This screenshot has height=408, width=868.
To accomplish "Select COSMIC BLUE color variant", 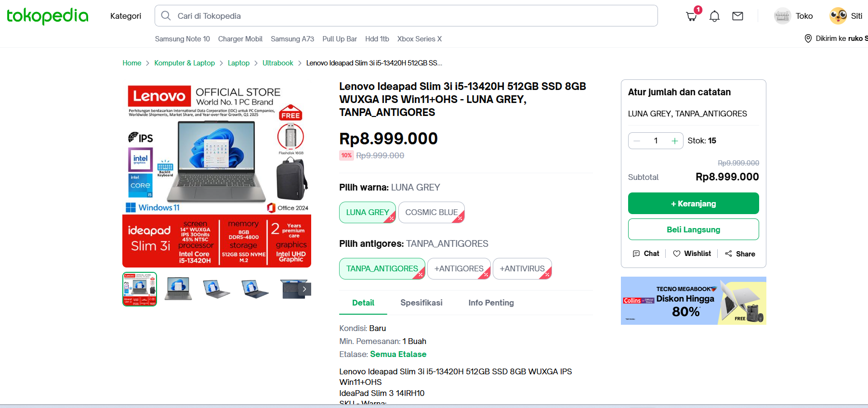I will coord(432,212).
